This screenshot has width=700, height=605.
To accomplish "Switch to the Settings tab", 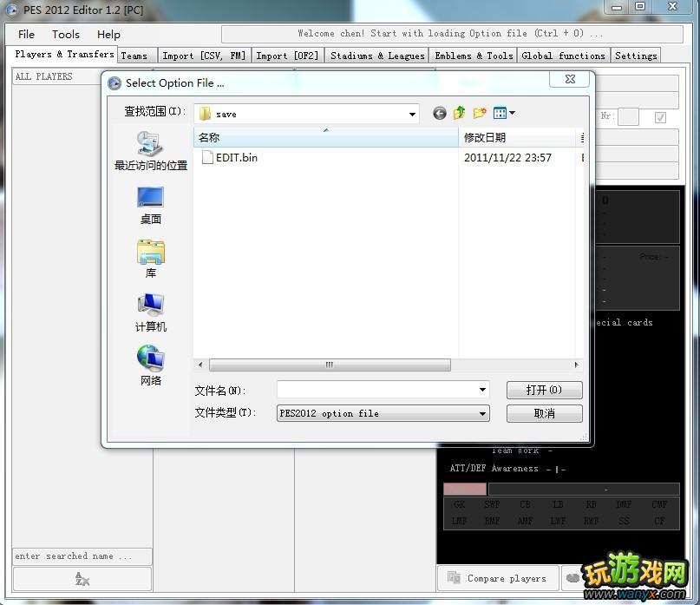I will coord(636,56).
